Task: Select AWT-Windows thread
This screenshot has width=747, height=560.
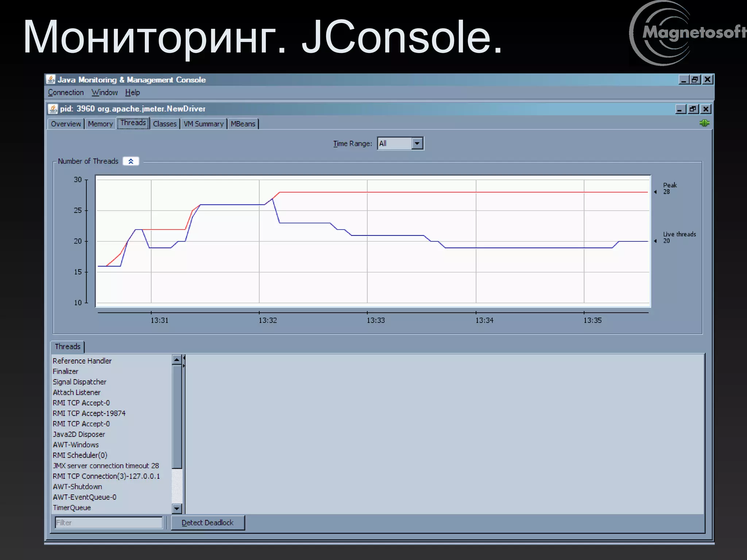Action: (x=76, y=445)
